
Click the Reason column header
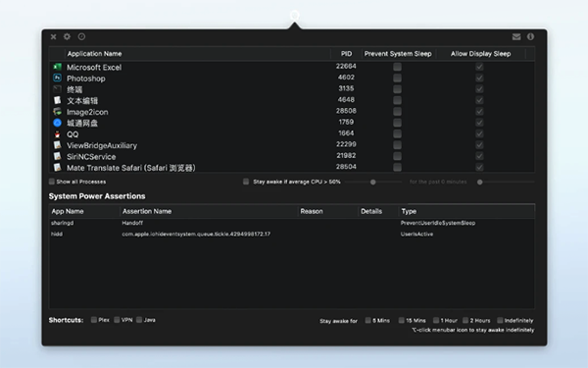[312, 211]
